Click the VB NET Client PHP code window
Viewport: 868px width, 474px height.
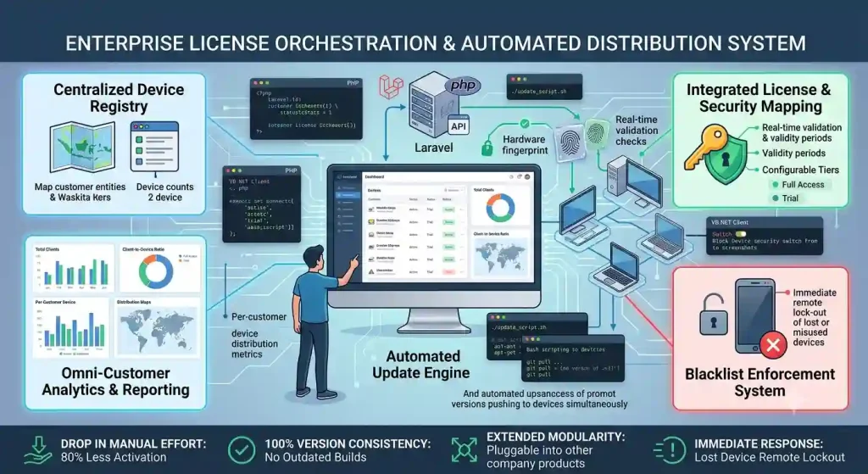point(261,204)
